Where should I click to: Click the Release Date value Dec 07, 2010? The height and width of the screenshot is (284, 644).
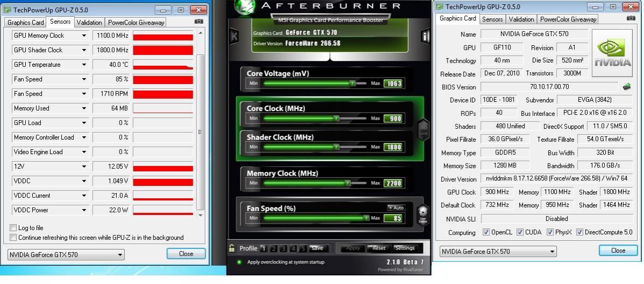coord(501,73)
